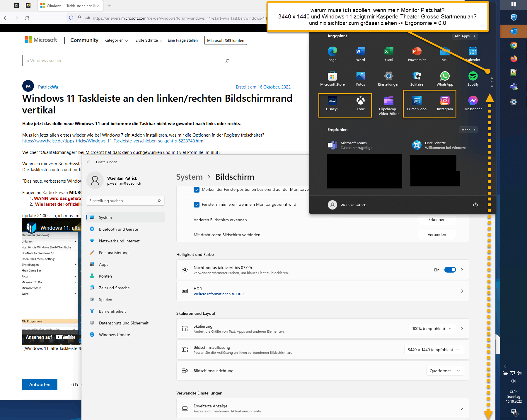Open Windows Update settings section

tap(125, 335)
